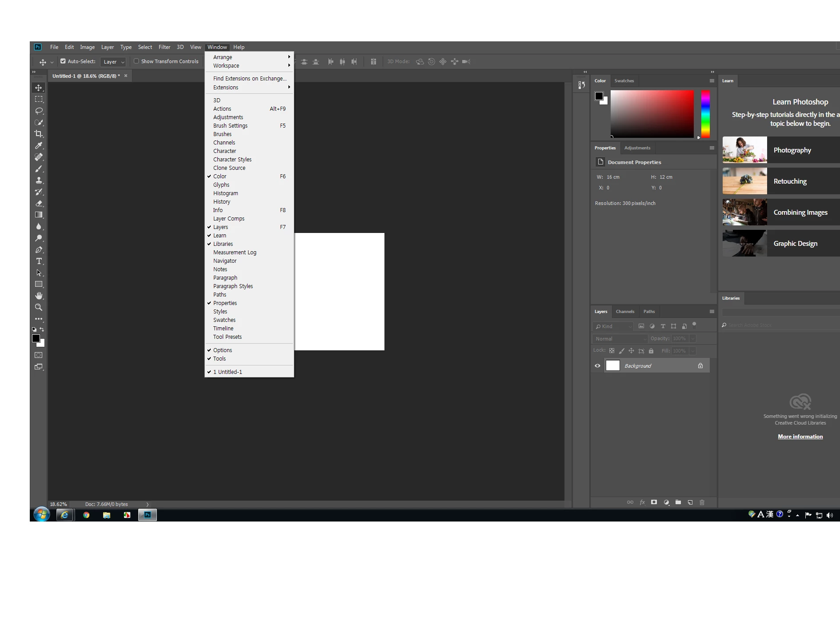Hide the Background layer visibility eye

pyautogui.click(x=597, y=366)
